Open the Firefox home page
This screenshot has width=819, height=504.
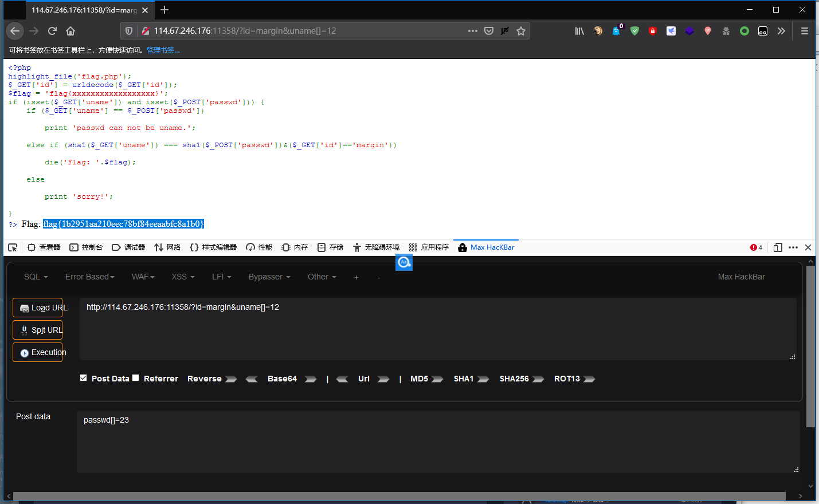70,31
